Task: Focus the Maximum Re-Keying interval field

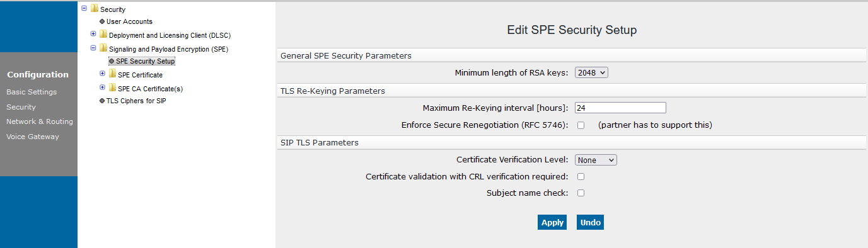Action: pos(620,108)
